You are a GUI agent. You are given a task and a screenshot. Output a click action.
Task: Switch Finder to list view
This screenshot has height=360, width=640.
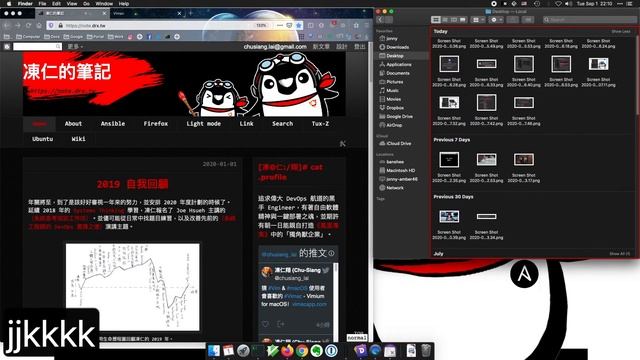445,20
